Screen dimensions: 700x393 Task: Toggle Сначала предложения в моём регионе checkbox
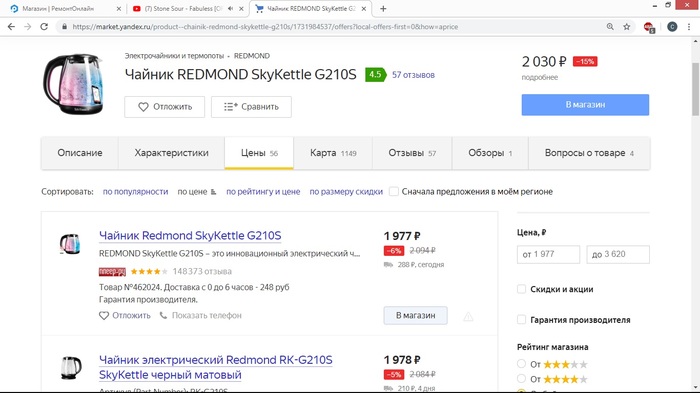[394, 192]
